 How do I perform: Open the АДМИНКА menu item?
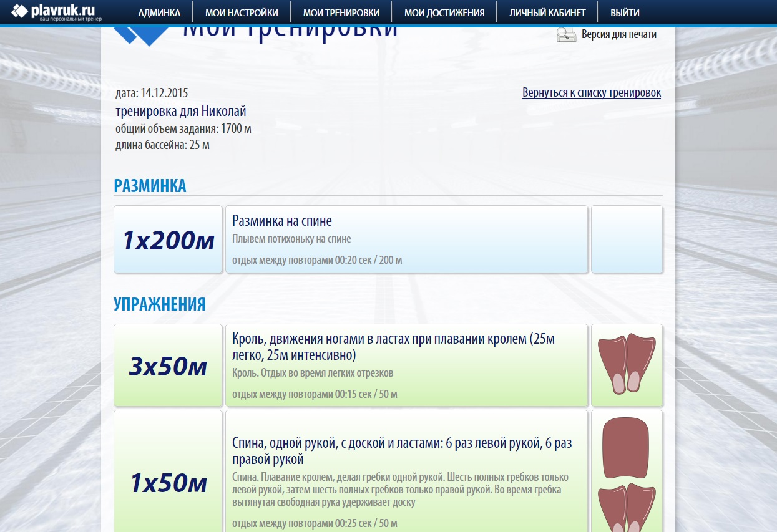click(x=159, y=12)
